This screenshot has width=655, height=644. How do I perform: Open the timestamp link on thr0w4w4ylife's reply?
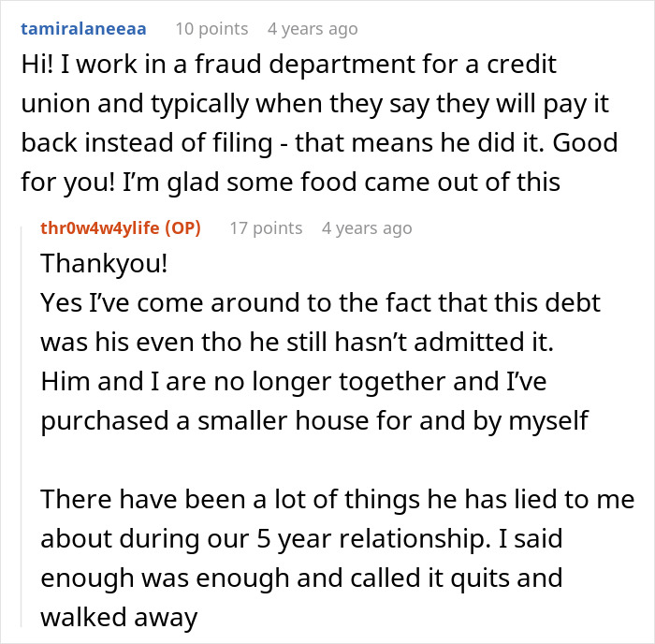pos(367,227)
